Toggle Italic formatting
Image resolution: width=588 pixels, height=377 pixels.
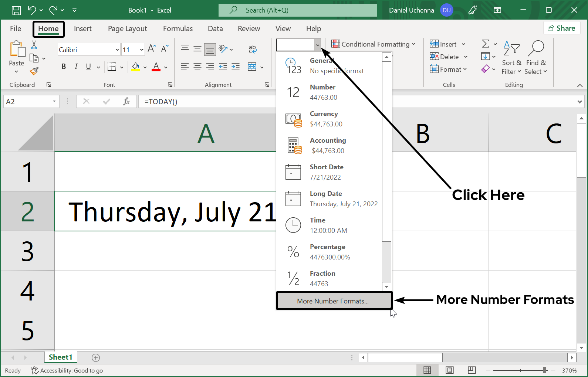(x=76, y=67)
